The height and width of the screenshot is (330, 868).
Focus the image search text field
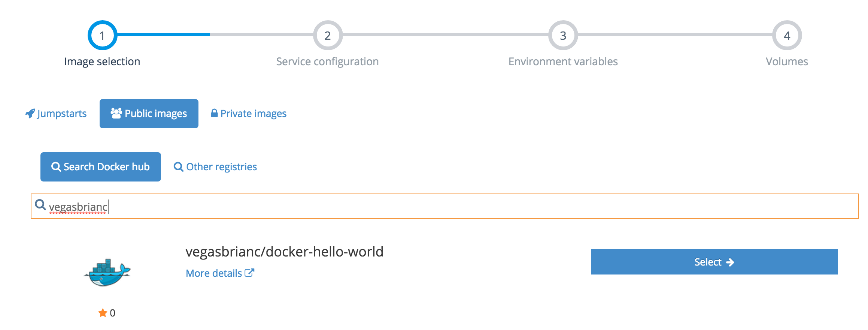(449, 207)
